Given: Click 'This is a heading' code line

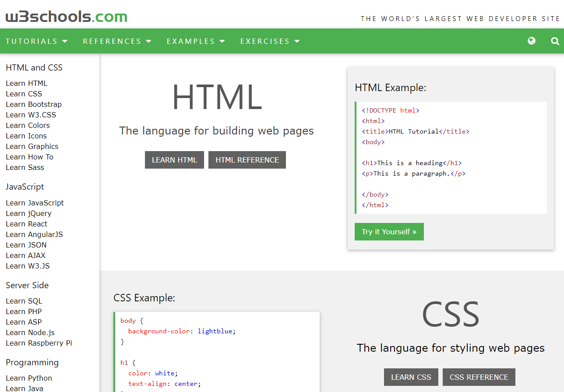Looking at the screenshot, I should [412, 163].
